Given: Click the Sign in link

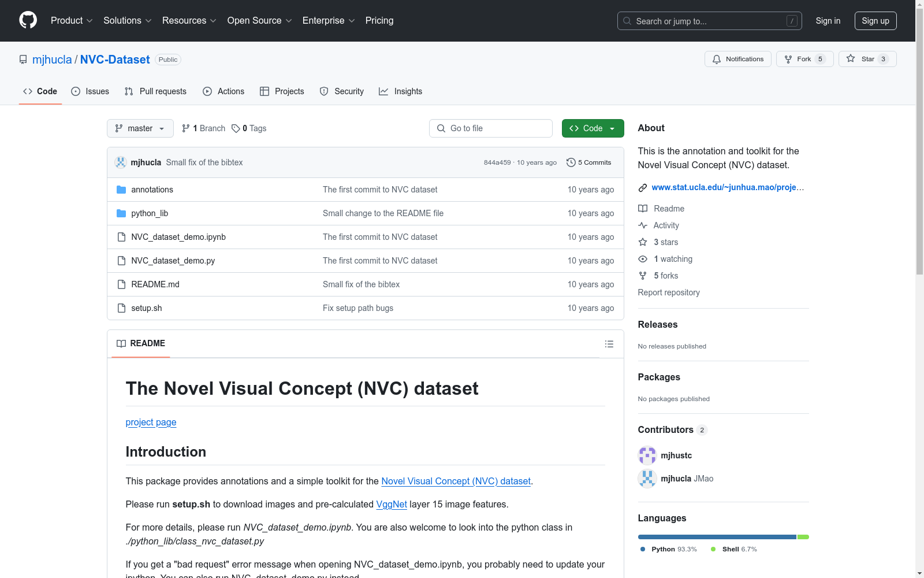Looking at the screenshot, I should [828, 21].
